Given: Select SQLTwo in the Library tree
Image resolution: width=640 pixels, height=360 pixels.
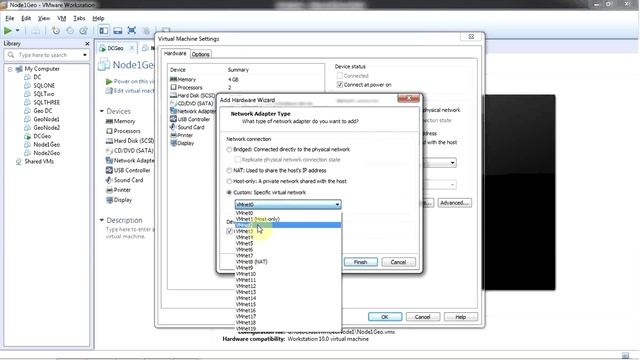Looking at the screenshot, I should pyautogui.click(x=44, y=94).
